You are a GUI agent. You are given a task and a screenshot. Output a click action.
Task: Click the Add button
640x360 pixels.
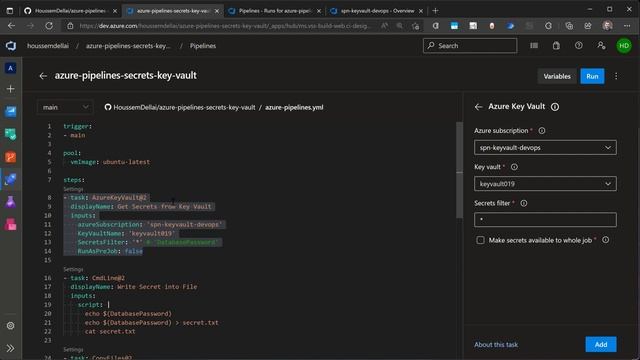(601, 344)
